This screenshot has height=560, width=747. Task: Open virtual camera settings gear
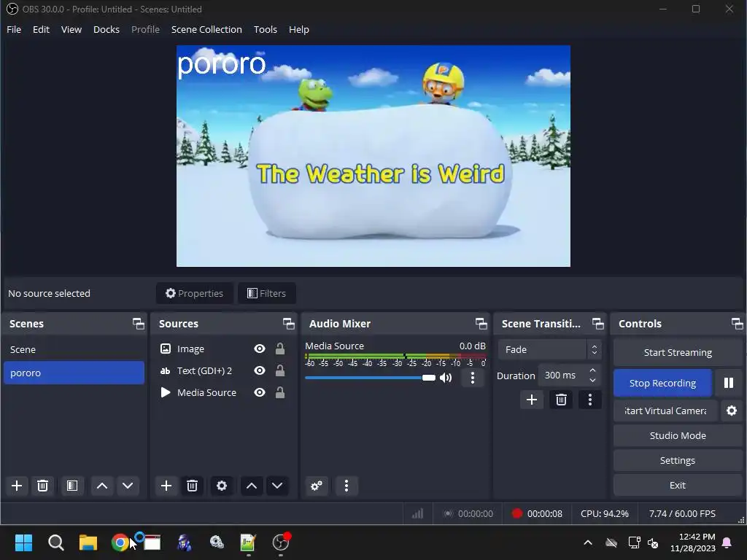point(732,411)
